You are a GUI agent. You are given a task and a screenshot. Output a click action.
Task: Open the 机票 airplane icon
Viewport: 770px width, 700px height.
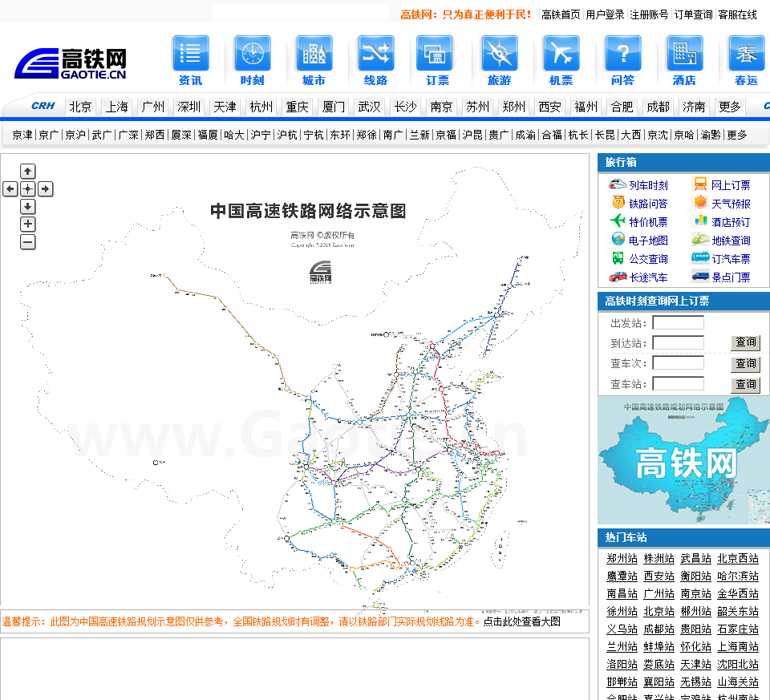[x=561, y=54]
